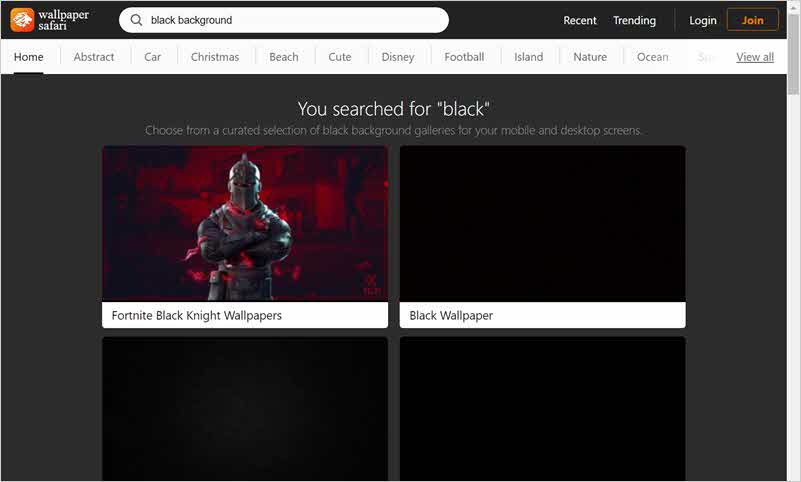Screen dimensions: 801x482
Task: Select the Christmas category tab
Action: coord(215,57)
